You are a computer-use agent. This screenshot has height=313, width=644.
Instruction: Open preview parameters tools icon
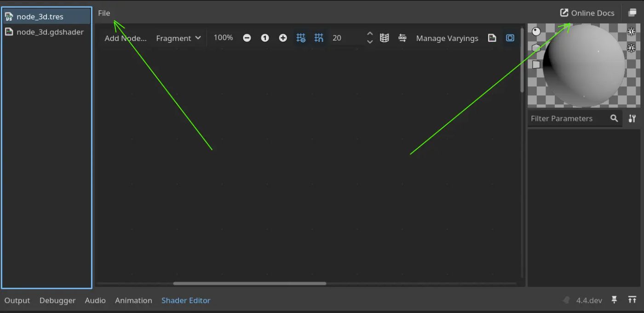coord(632,119)
